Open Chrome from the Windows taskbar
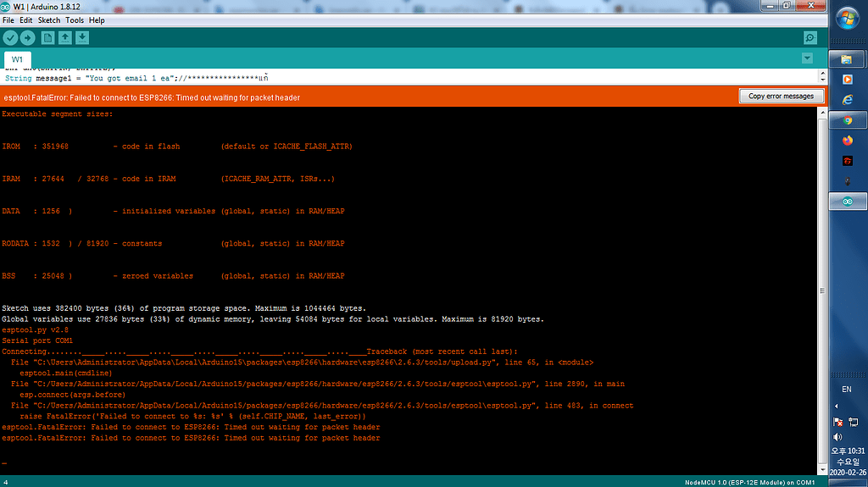This screenshot has height=487, width=868. [847, 120]
